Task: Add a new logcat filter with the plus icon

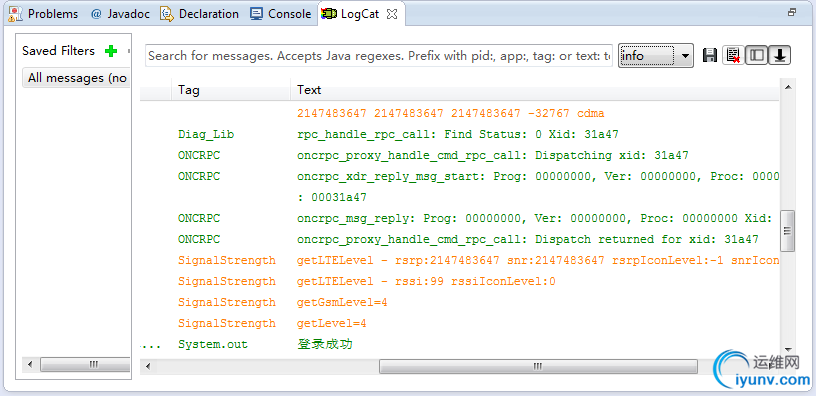Action: click(x=111, y=51)
